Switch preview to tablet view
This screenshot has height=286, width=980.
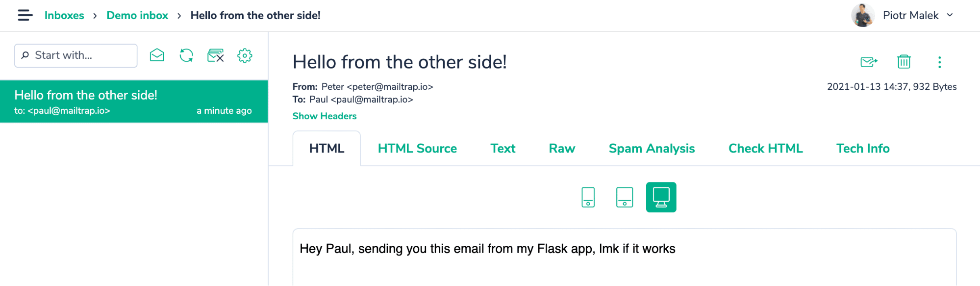(x=624, y=197)
